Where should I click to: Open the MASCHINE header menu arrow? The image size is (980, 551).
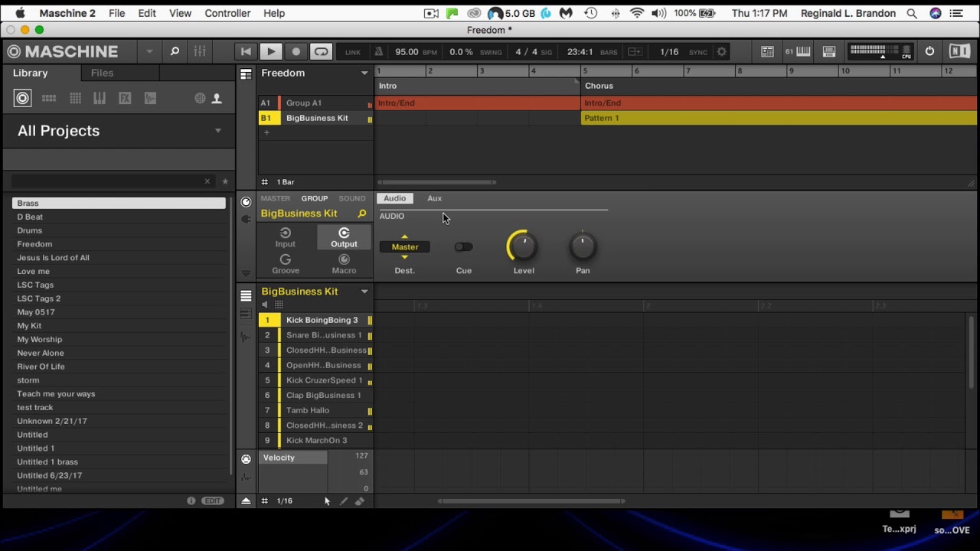tap(149, 51)
